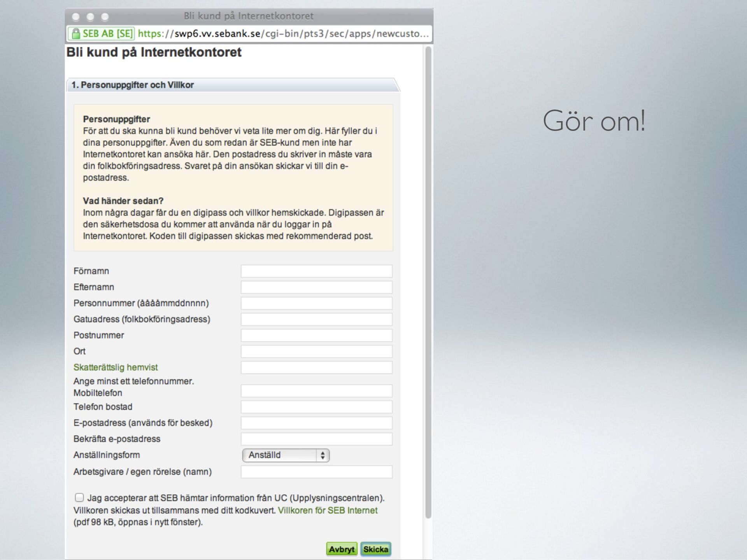Click the window's close button
The width and height of the screenshot is (747, 560).
coord(76,17)
